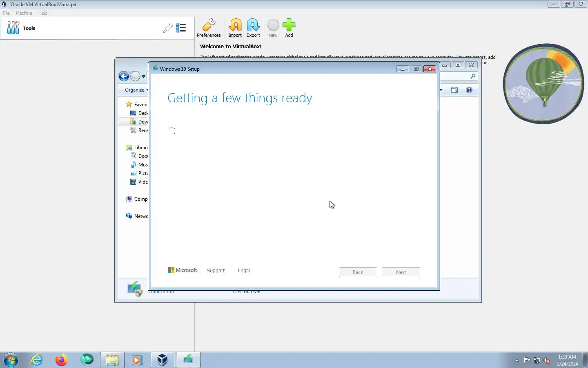Click the VirtualBox balloon welcome image

pyautogui.click(x=543, y=83)
